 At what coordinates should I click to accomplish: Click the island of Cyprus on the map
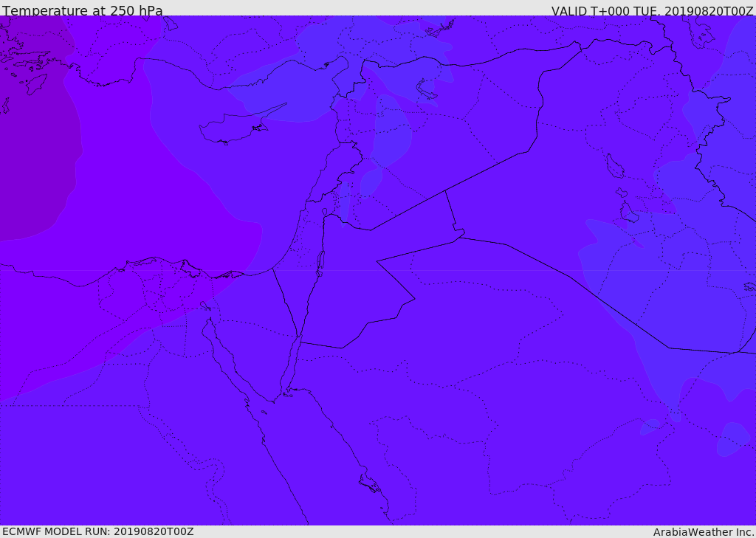coord(236,125)
